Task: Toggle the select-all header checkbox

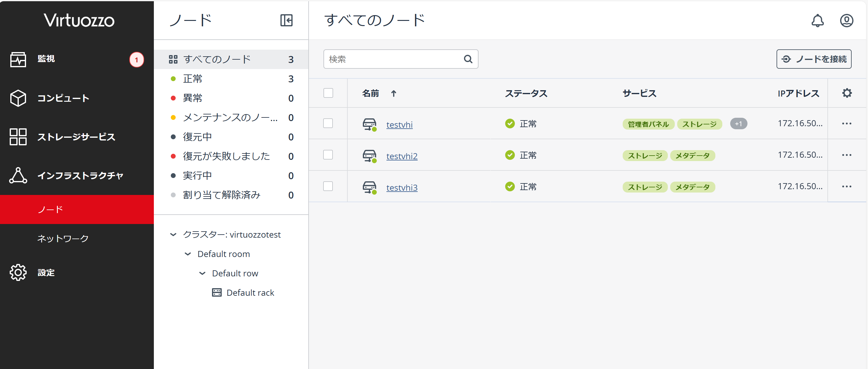Action: (328, 93)
